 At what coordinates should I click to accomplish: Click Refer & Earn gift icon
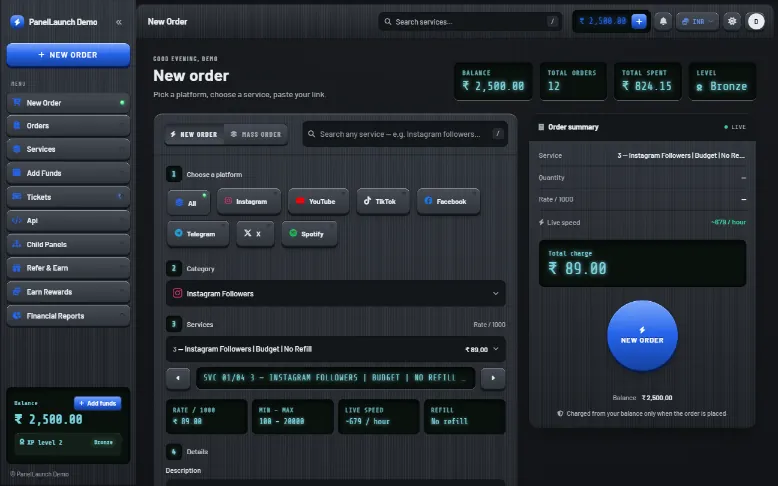17,268
